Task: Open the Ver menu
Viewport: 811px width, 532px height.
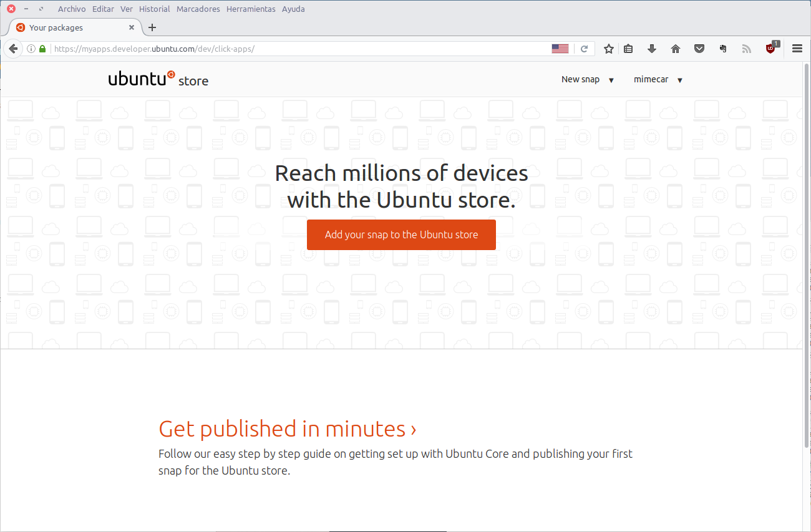Action: tap(127, 9)
